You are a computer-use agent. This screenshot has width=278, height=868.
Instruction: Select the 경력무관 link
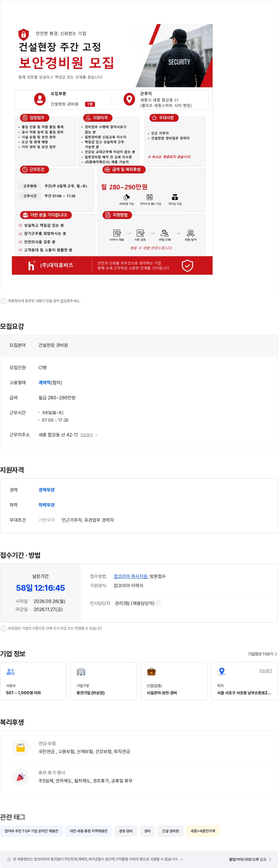[x=46, y=490]
